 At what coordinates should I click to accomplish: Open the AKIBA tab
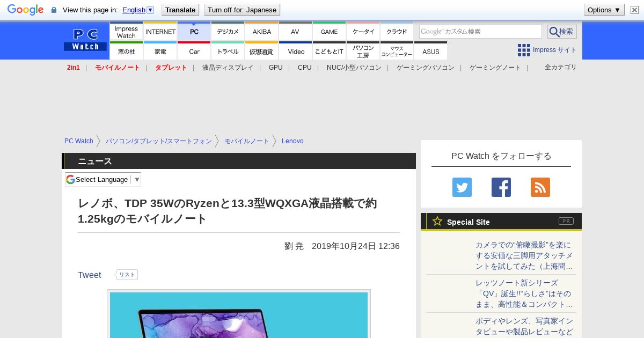(x=261, y=32)
